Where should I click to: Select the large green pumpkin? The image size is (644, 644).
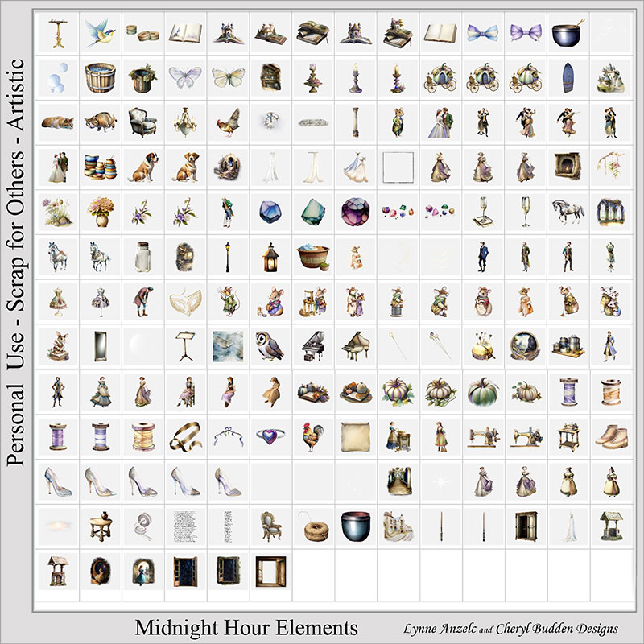coord(483,392)
